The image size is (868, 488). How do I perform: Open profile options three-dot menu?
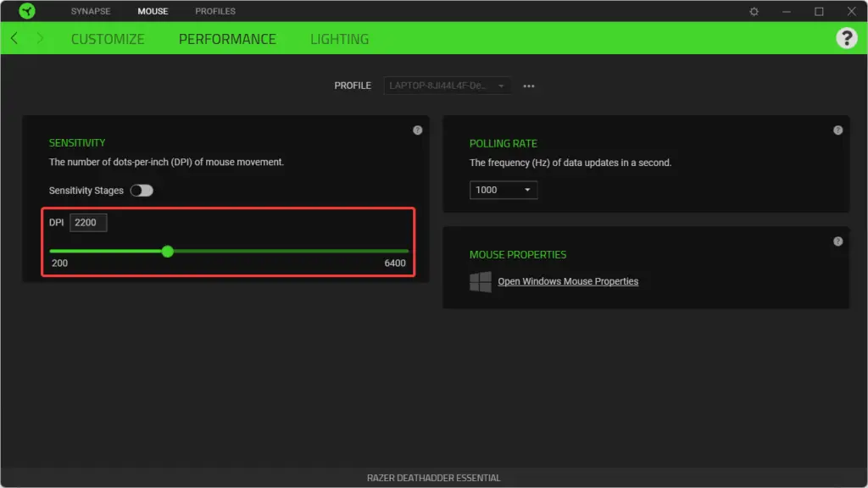pos(529,86)
